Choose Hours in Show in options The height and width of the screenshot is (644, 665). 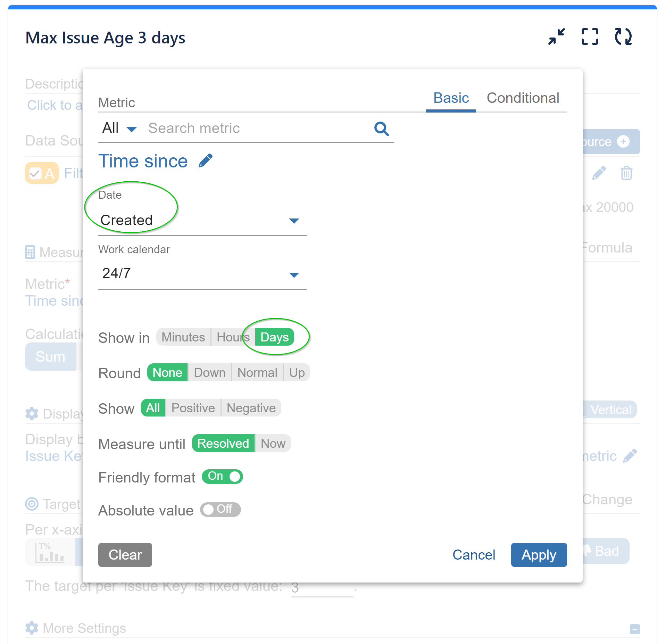pos(232,337)
